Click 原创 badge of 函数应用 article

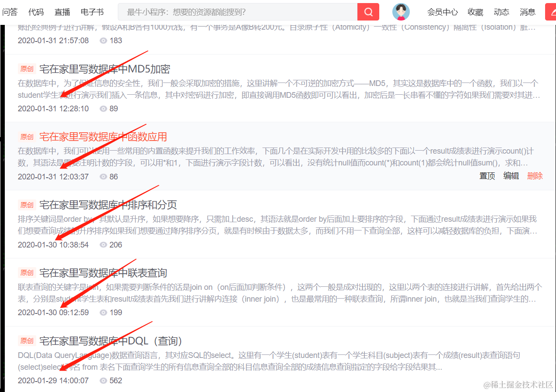tap(27, 137)
